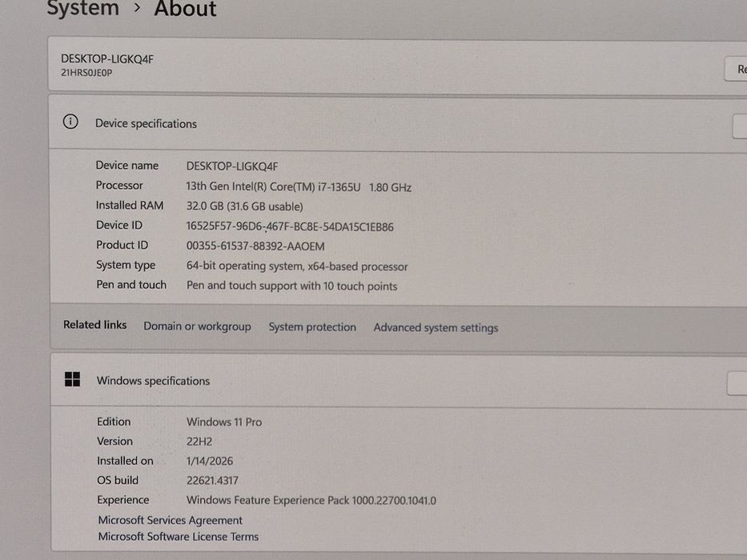Collapse the Device specifications section header
747x560 pixels.
[x=398, y=124]
